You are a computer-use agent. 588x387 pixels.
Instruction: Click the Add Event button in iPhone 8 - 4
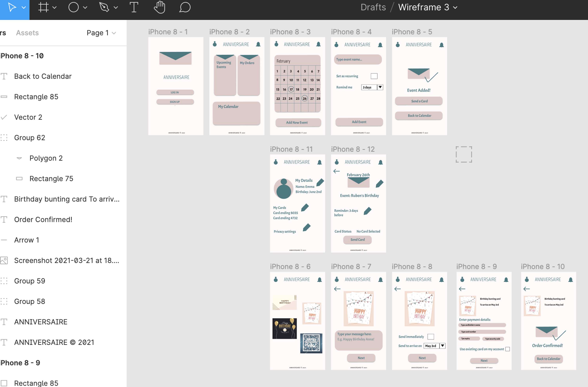click(359, 122)
